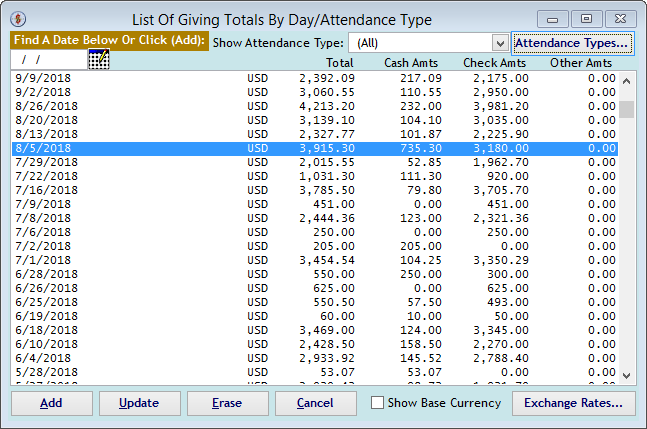This screenshot has width=647, height=429.
Task: Click total amount 4,213.20
Action: (x=327, y=106)
